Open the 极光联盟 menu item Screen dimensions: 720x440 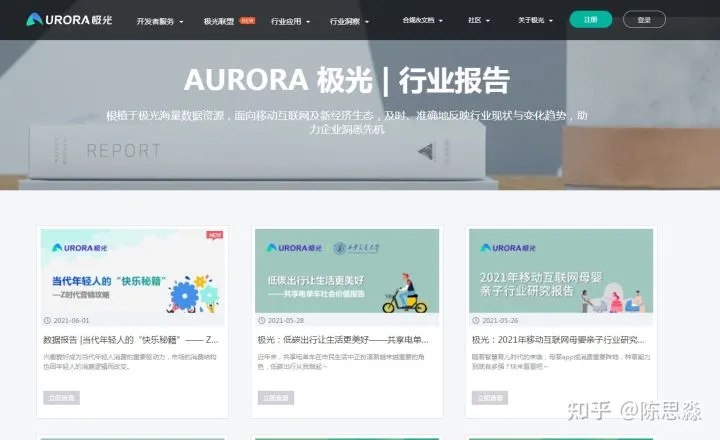219,21
